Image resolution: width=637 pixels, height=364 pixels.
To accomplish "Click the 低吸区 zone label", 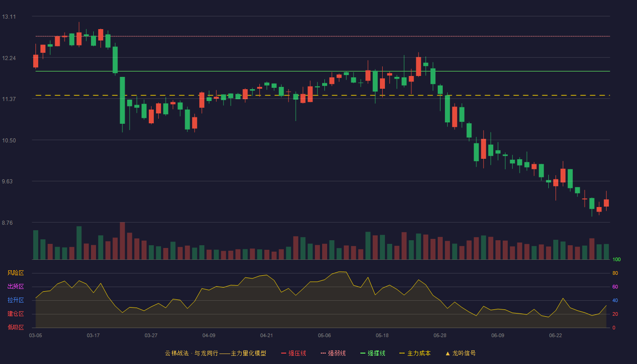I will [x=15, y=327].
